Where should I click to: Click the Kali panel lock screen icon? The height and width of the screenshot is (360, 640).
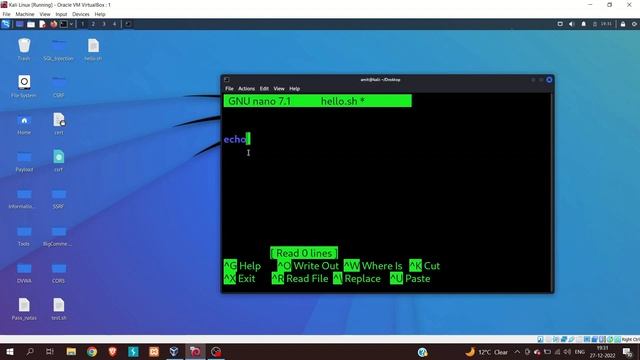[623, 24]
